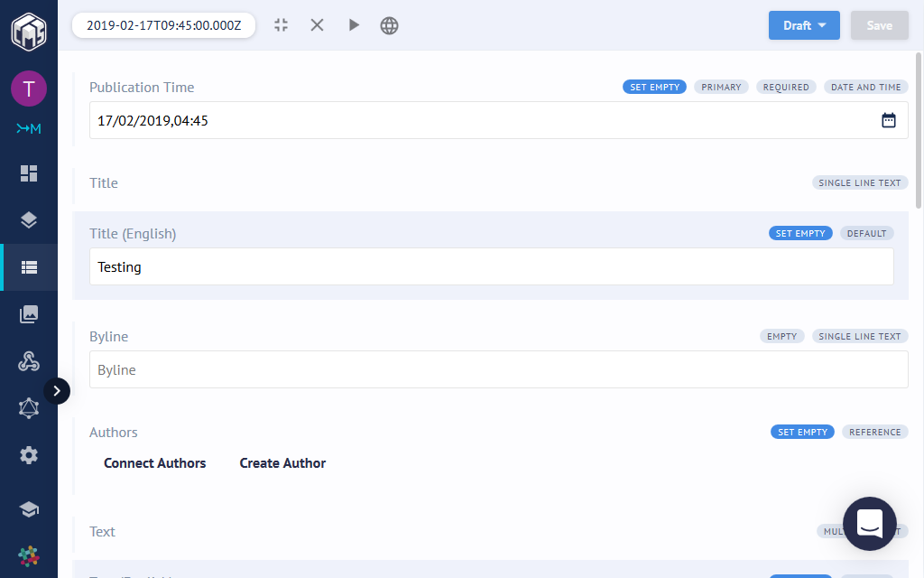Viewport: 924px width, 578px height.
Task: Click the Create Author button
Action: (x=282, y=463)
